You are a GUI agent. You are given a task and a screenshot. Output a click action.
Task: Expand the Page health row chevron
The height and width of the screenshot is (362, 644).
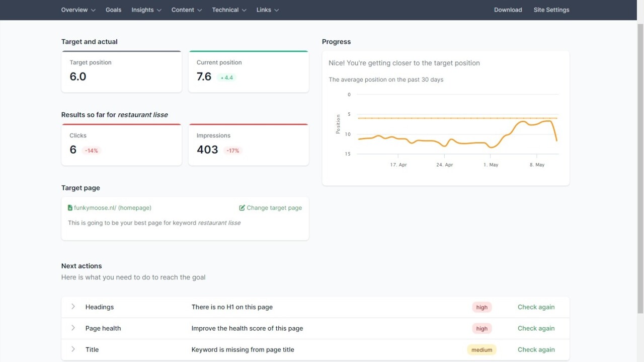pyautogui.click(x=73, y=328)
